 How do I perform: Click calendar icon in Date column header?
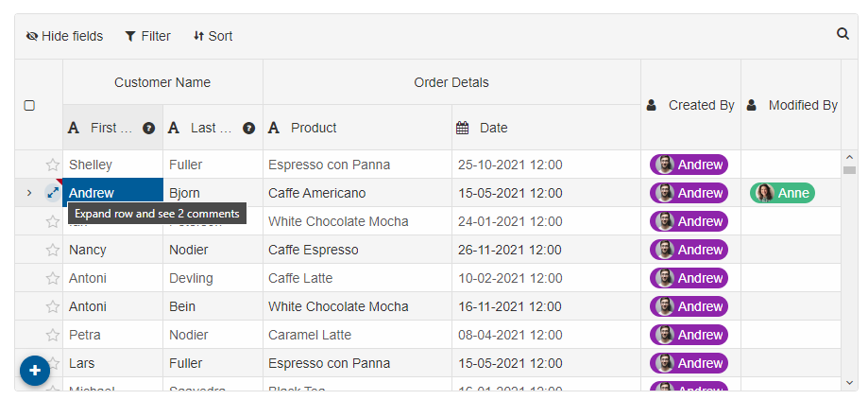[463, 128]
